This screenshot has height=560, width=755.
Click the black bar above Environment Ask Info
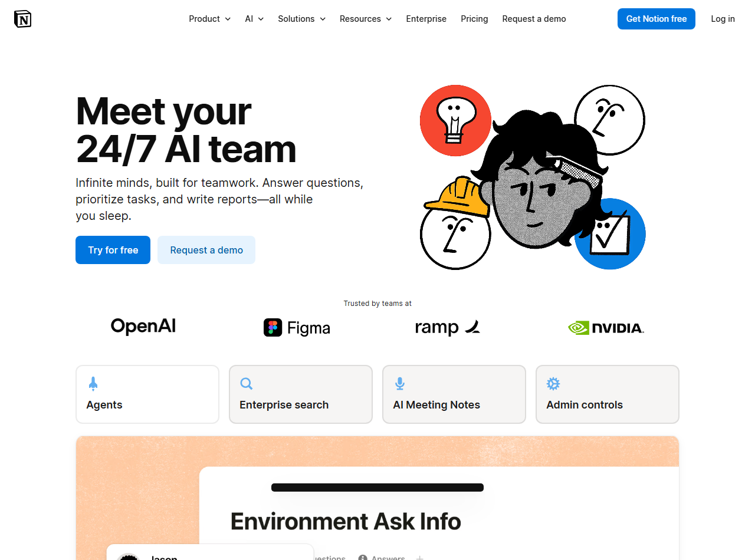pos(377,487)
